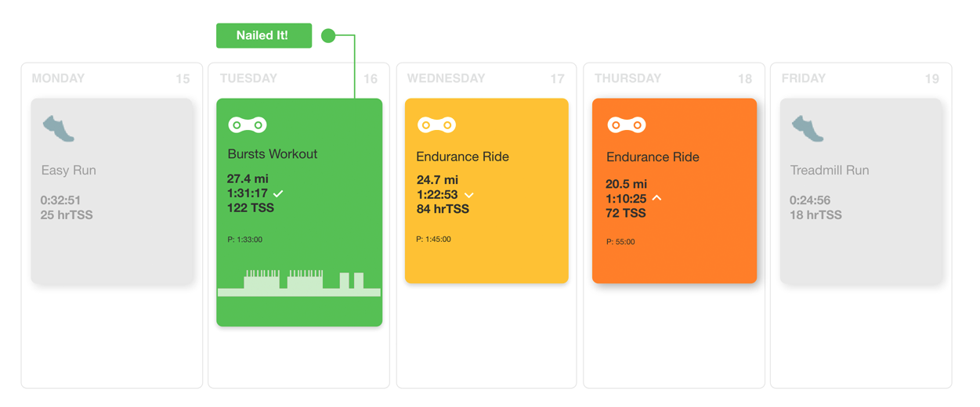Click the up chevron beside 1:10:25
This screenshot has height=407, width=980.
pyautogui.click(x=656, y=198)
